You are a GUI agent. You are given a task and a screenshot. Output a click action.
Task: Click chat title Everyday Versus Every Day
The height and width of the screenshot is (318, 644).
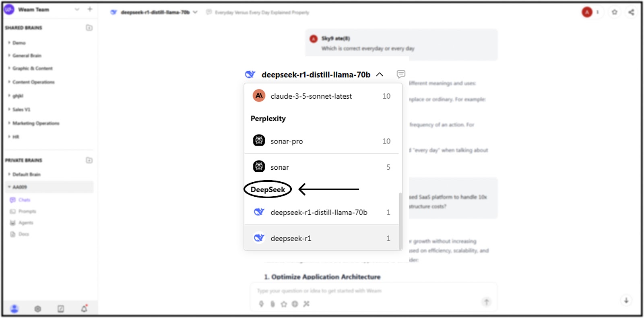click(262, 12)
